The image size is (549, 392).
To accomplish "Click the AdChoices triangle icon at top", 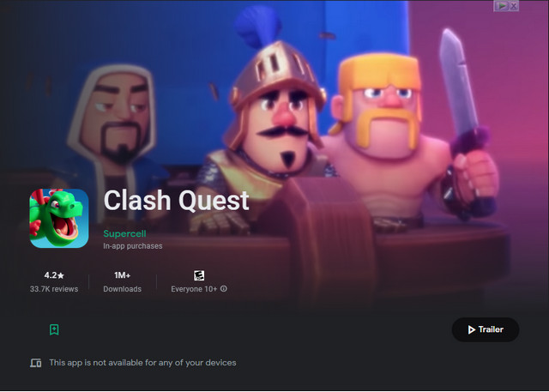I will pyautogui.click(x=501, y=6).
